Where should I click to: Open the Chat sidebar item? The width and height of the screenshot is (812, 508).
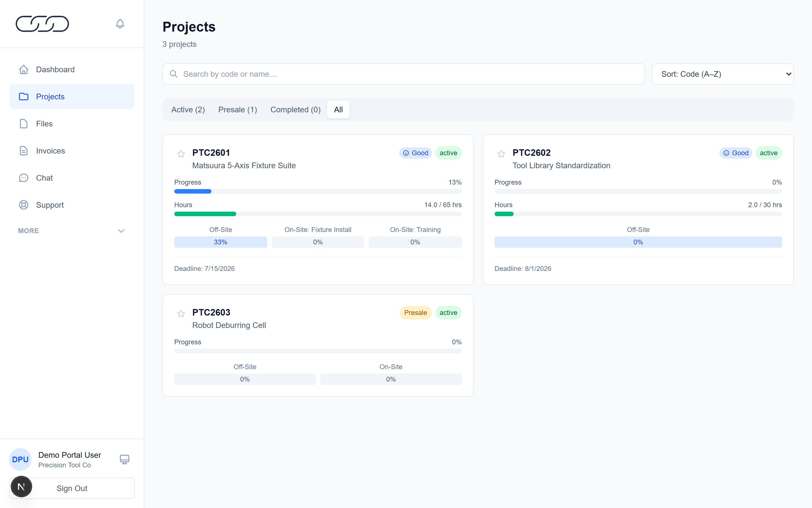click(x=72, y=178)
